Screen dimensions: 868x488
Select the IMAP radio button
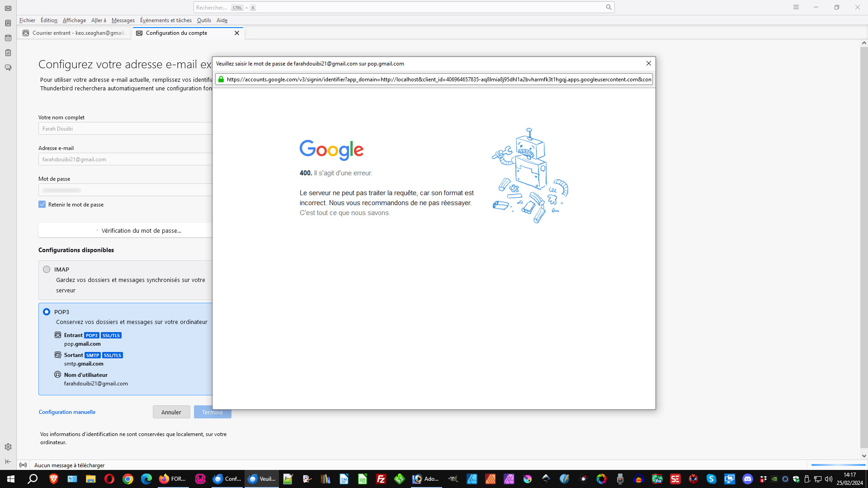(x=47, y=269)
